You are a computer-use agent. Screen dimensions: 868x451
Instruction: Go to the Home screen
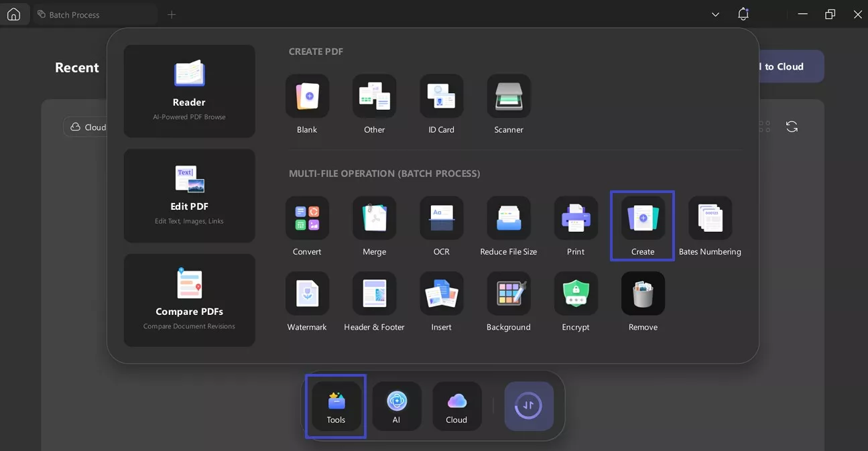point(14,13)
